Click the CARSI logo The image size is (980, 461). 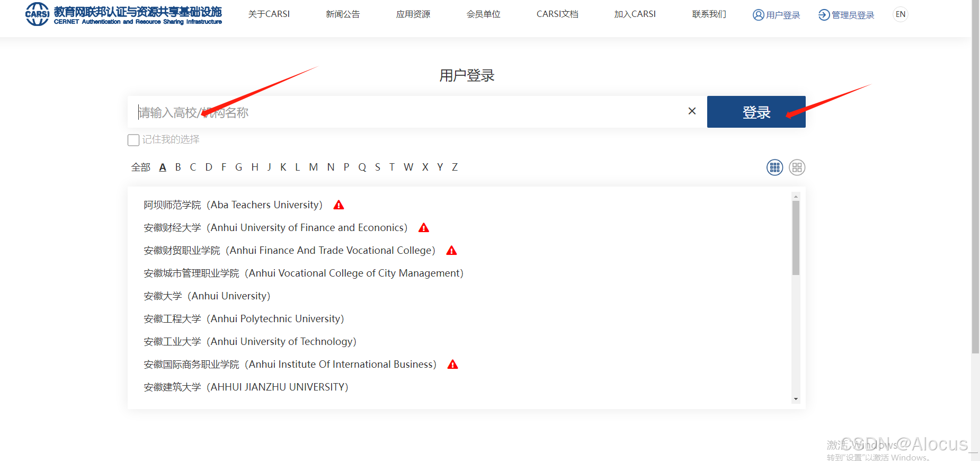coord(123,14)
